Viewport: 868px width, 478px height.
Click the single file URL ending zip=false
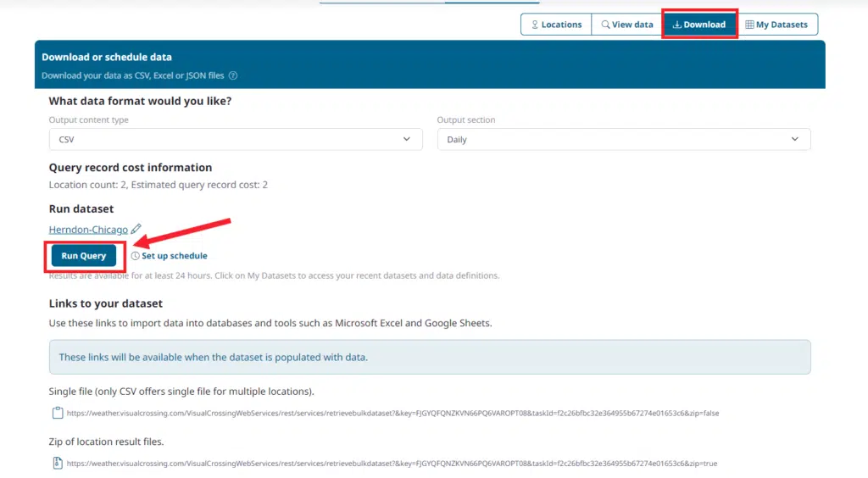pyautogui.click(x=392, y=414)
